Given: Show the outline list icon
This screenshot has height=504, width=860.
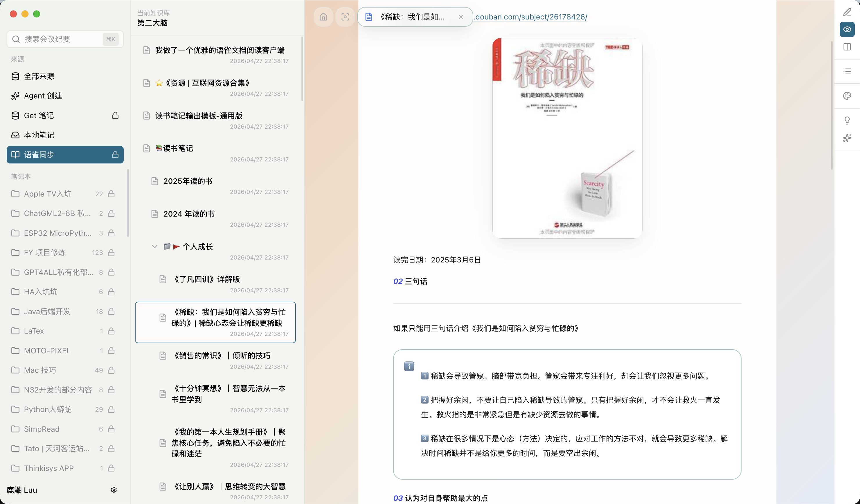Looking at the screenshot, I should click(x=847, y=71).
